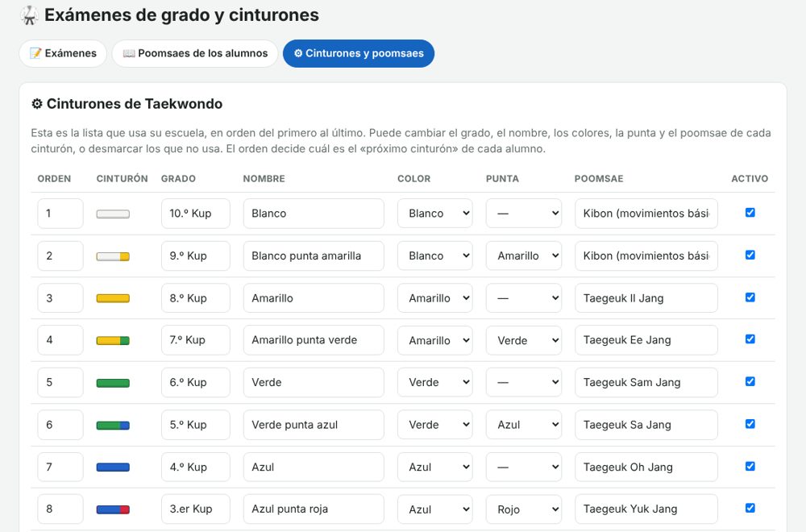This screenshot has height=532, width=806.
Task: Switch to Poomsaes de los alumnos tab
Action: tap(195, 53)
